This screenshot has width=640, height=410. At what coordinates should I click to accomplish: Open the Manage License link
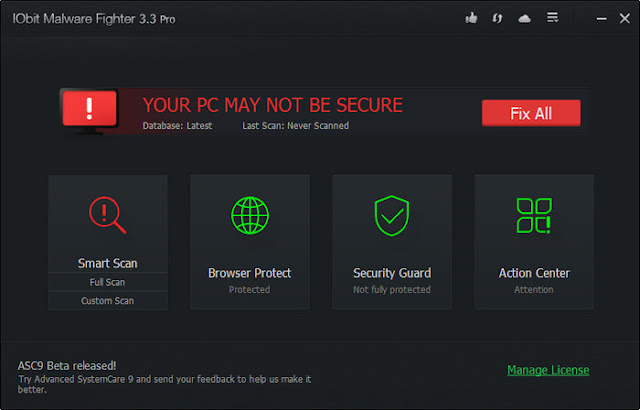point(548,370)
